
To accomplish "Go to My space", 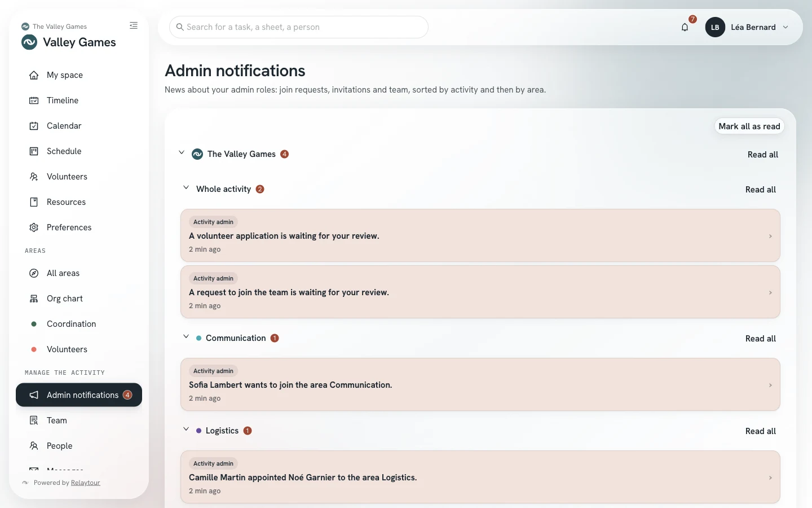I will click(x=79, y=75).
